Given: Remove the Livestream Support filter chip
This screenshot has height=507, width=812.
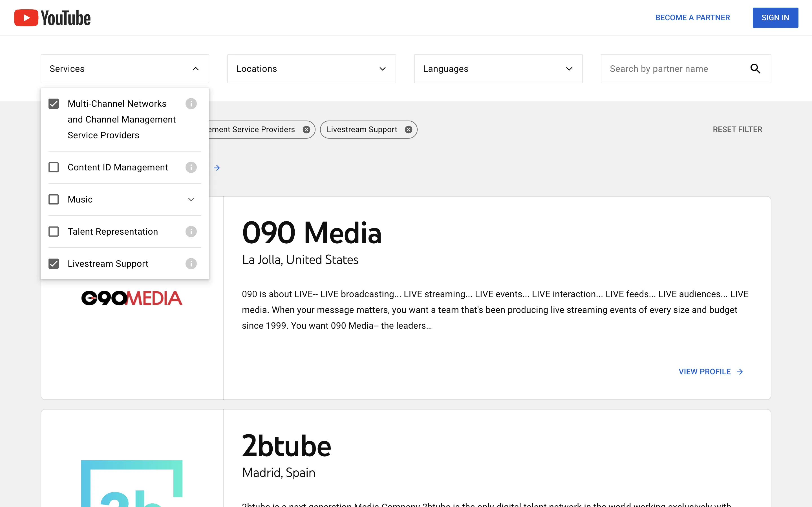Looking at the screenshot, I should (x=408, y=130).
